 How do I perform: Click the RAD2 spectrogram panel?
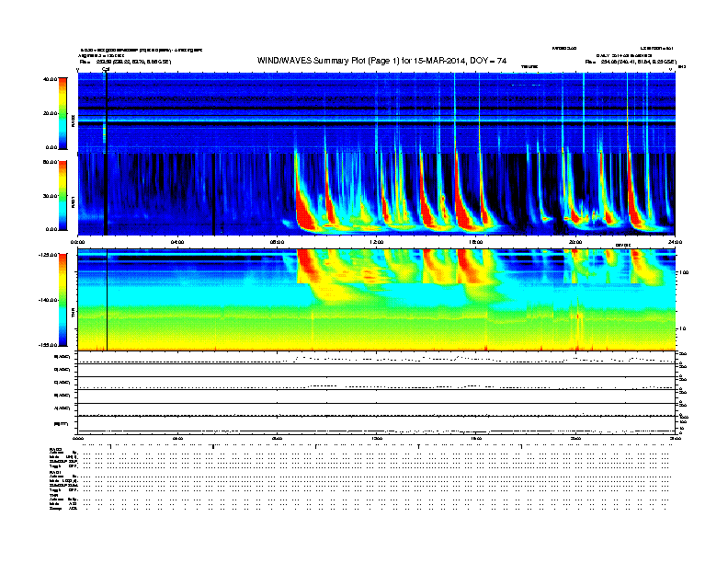tap(377, 112)
